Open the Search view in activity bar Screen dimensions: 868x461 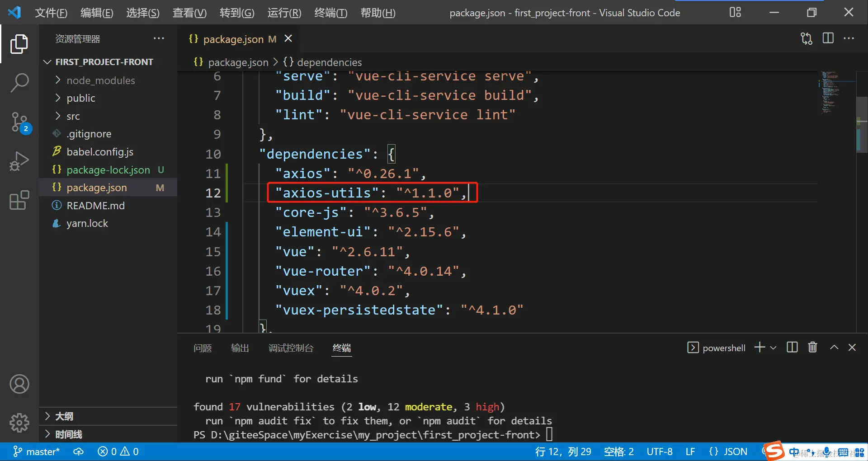[x=19, y=83]
